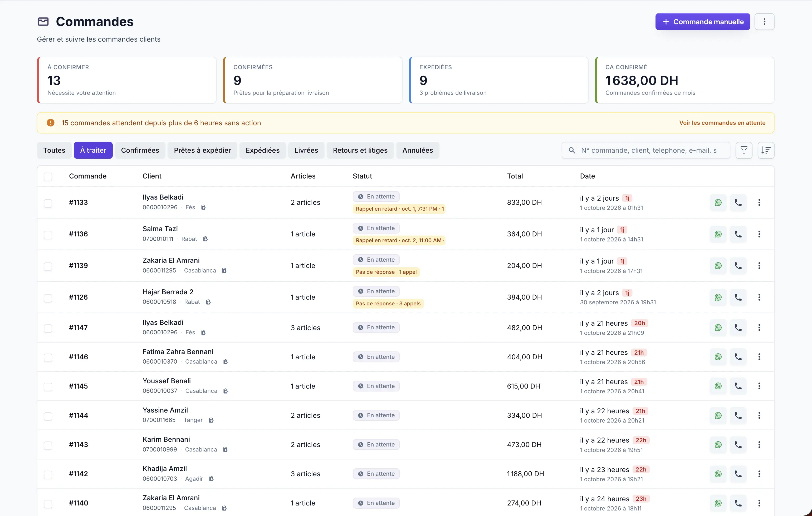
Task: Follow Voir les commandes en attente link
Action: pyautogui.click(x=722, y=123)
